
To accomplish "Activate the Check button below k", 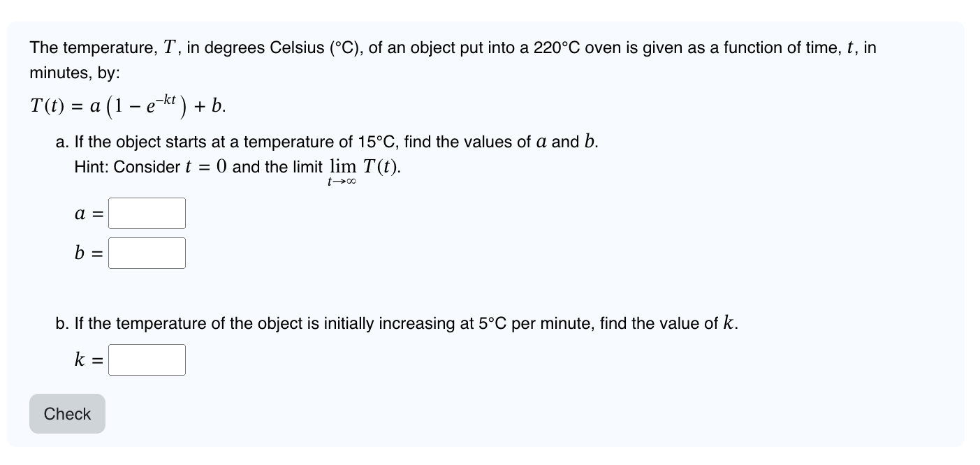I will (x=67, y=413).
